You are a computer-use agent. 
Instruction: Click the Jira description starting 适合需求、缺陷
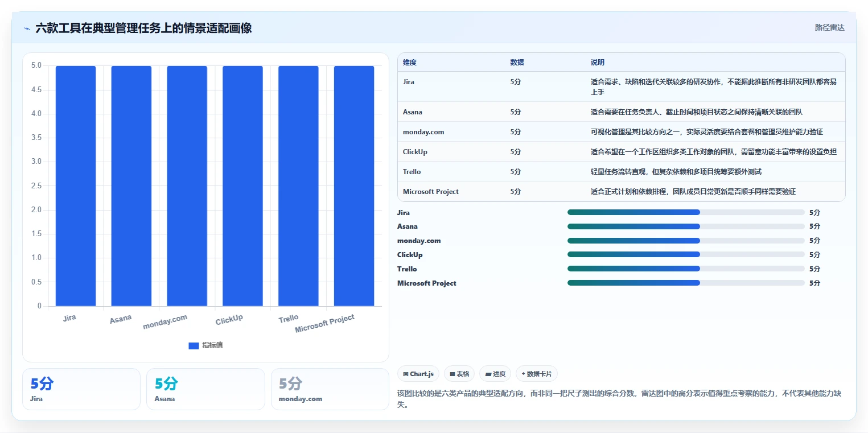click(714, 87)
